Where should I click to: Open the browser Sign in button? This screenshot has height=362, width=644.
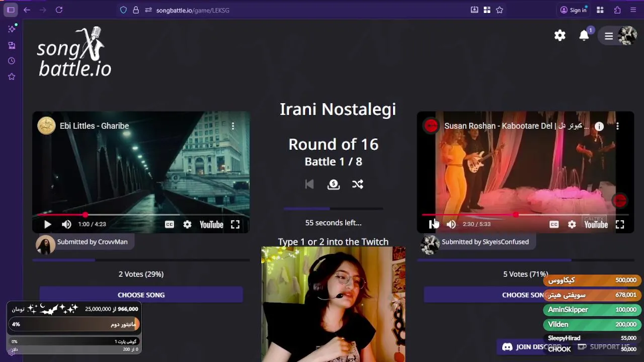[x=574, y=10]
